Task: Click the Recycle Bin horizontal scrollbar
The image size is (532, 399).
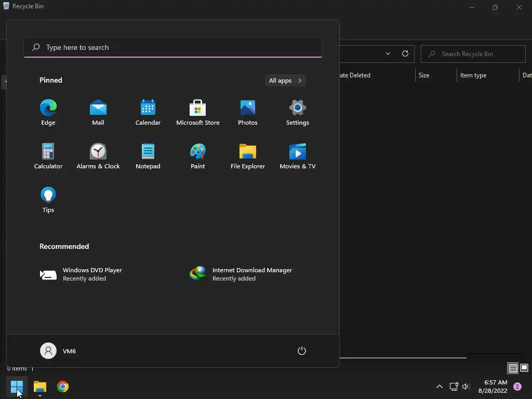Action: 403,357
